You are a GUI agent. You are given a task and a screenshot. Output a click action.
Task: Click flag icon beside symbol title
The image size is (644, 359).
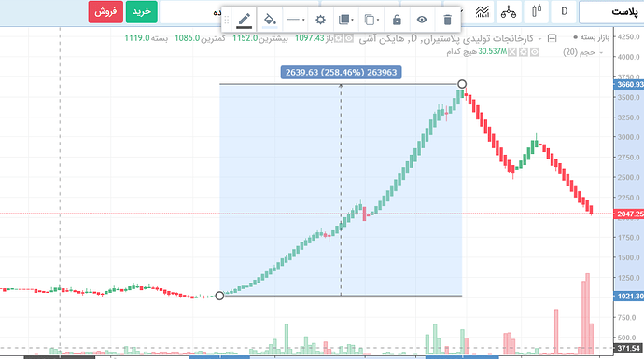tap(553, 38)
